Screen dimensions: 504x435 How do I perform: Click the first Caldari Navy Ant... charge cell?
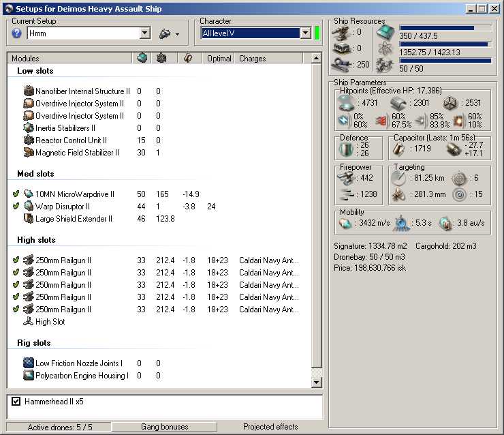[x=269, y=260]
